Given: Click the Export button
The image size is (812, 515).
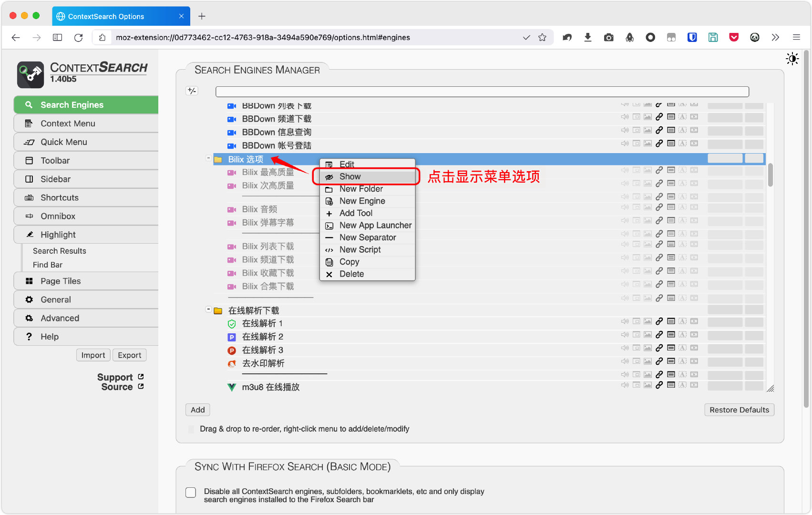Looking at the screenshot, I should pyautogui.click(x=130, y=355).
